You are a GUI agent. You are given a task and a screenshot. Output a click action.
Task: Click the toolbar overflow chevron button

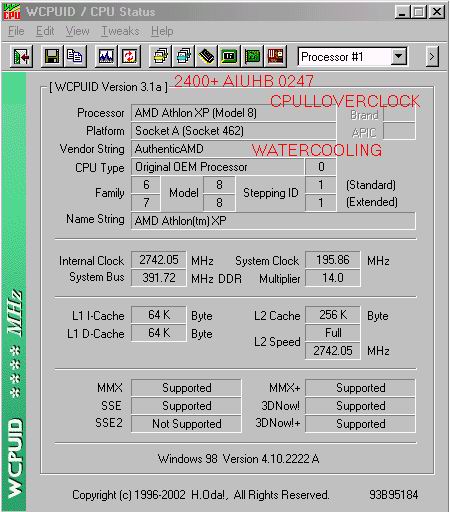432,57
